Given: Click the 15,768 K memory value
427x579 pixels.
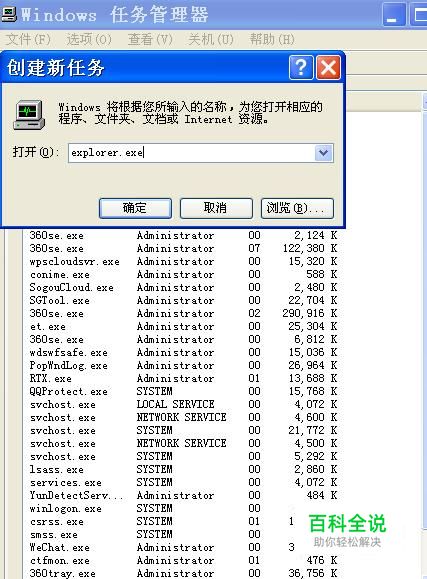Looking at the screenshot, I should [313, 391].
